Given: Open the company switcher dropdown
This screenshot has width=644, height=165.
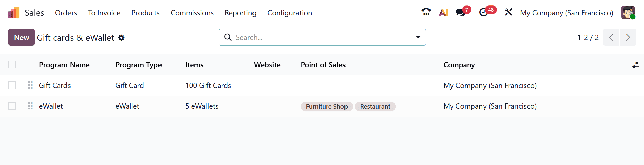Looking at the screenshot, I should (x=566, y=13).
